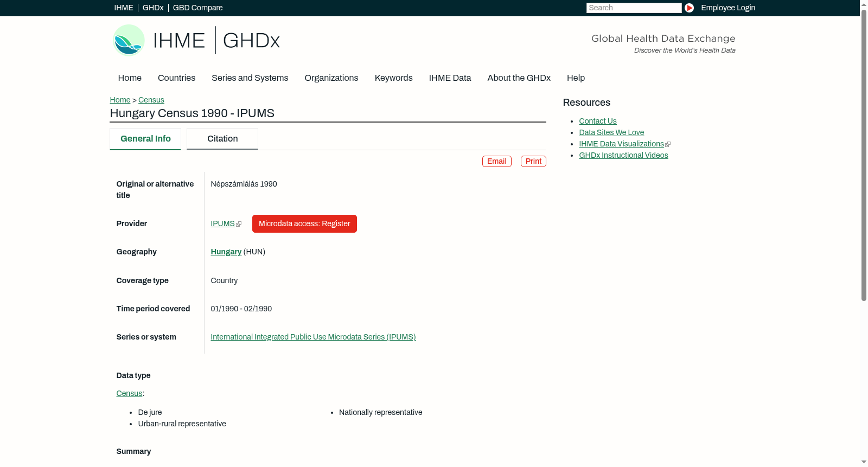Open the Organizations menu item
The width and height of the screenshot is (868, 467).
click(331, 78)
